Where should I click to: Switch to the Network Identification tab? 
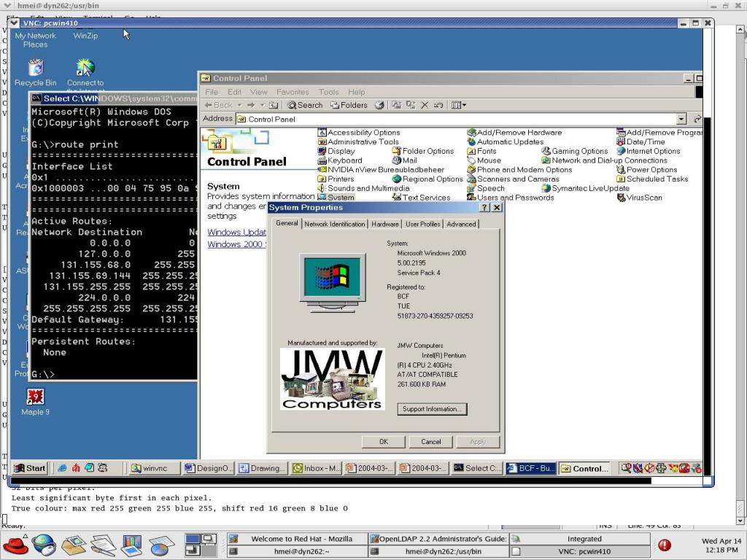(334, 224)
